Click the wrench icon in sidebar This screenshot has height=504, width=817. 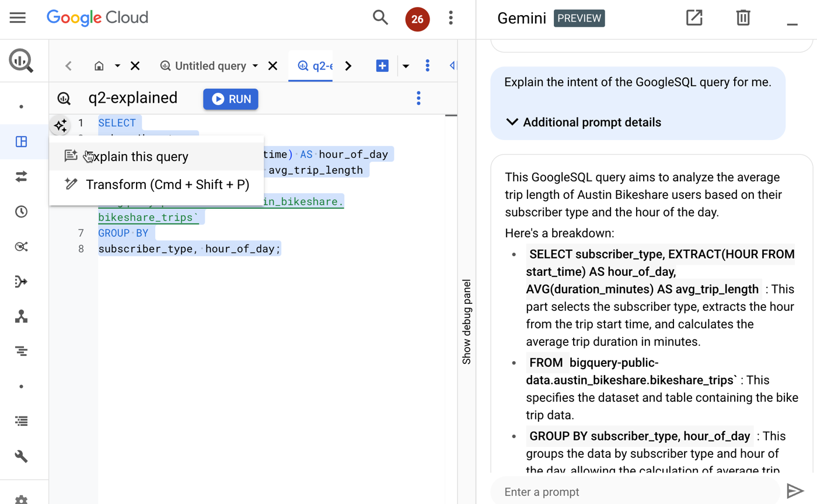click(22, 456)
